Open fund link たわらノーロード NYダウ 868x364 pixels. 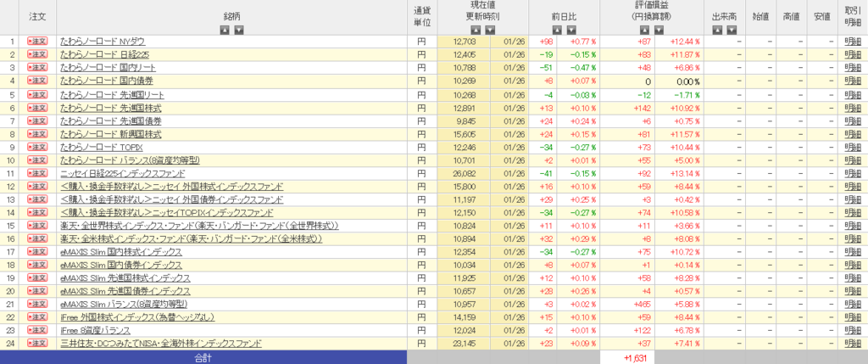(x=103, y=41)
